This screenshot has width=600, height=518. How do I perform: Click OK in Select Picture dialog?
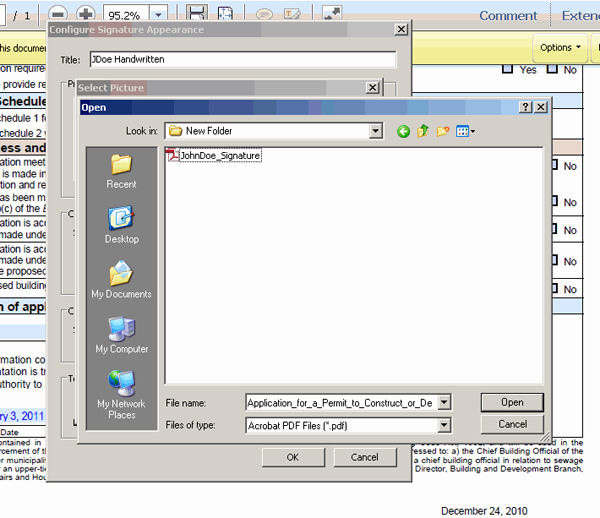pyautogui.click(x=293, y=457)
